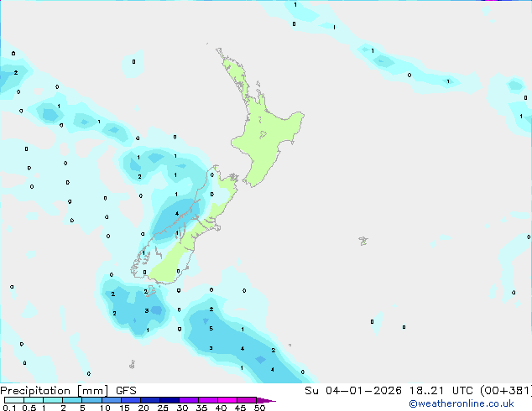Click the small island group near the bottom-left of the map
Viewport: 532px width, 411px height.
[133, 365]
